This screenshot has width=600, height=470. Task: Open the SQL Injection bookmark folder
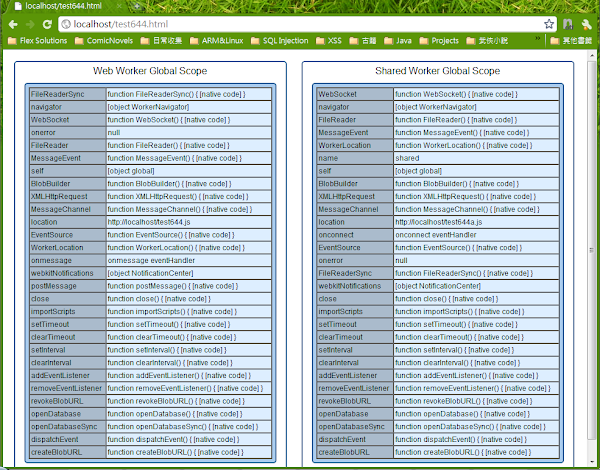(x=279, y=41)
